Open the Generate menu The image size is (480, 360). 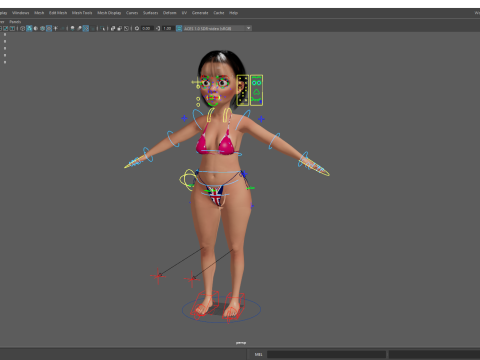(x=200, y=13)
